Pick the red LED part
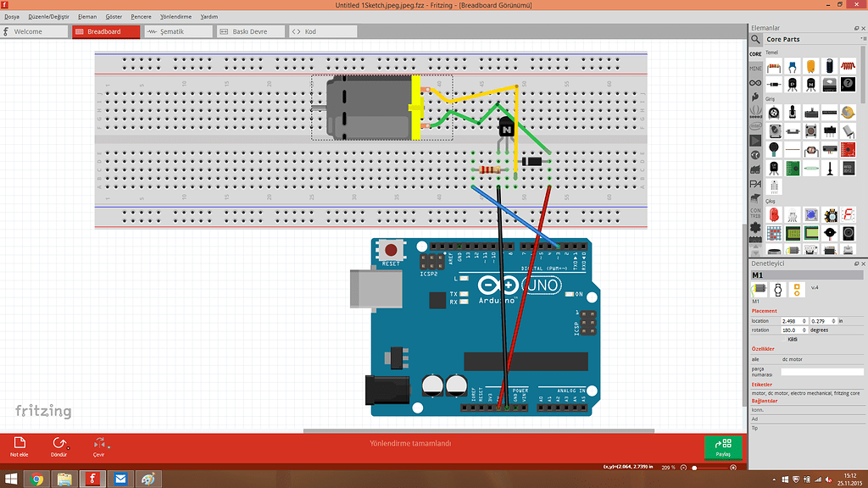 (774, 215)
